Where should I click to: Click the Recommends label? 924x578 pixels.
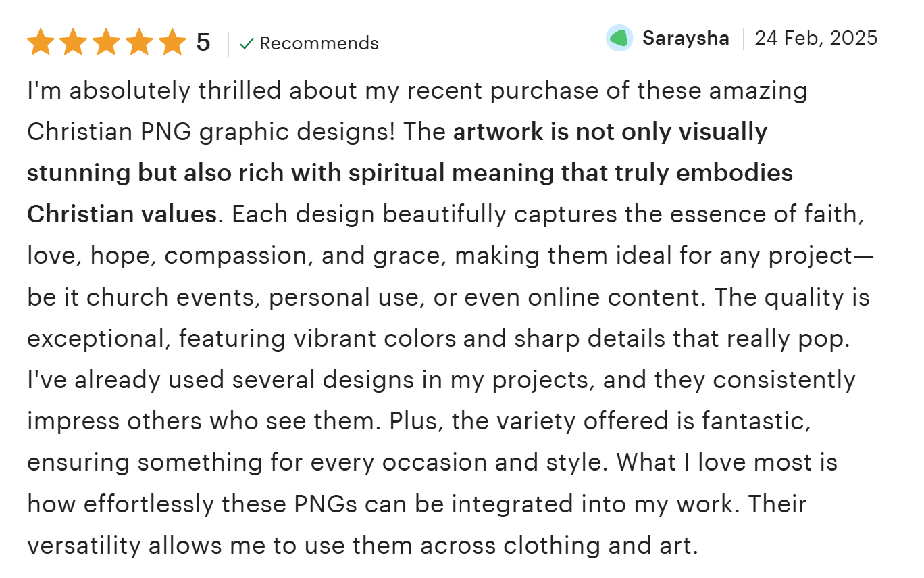pos(319,43)
